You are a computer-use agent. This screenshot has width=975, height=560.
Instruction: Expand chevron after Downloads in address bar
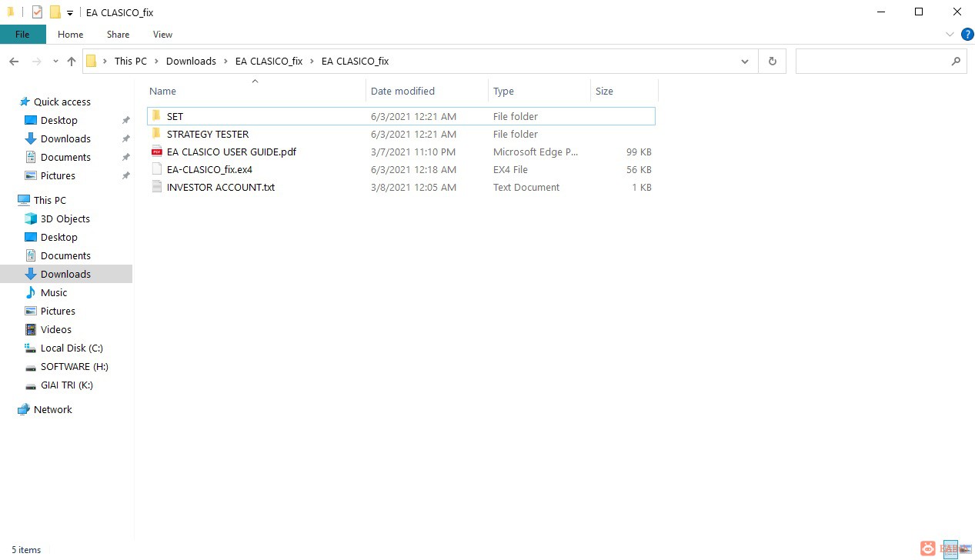tap(225, 62)
